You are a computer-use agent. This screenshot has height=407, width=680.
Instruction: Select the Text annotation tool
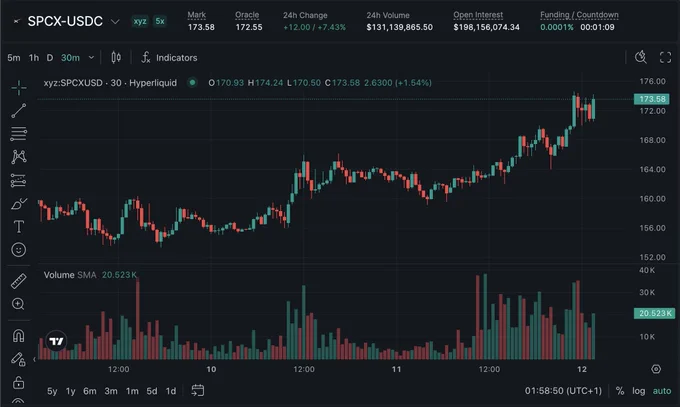[19, 226]
